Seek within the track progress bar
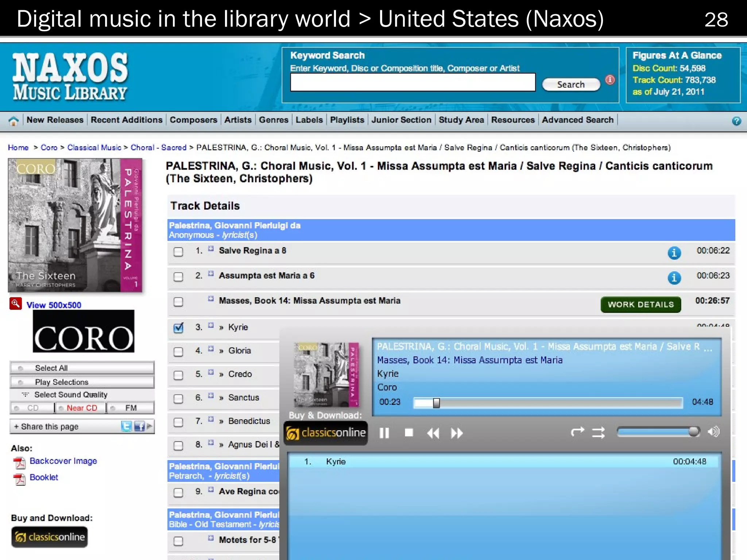This screenshot has height=560, width=747. (x=548, y=403)
